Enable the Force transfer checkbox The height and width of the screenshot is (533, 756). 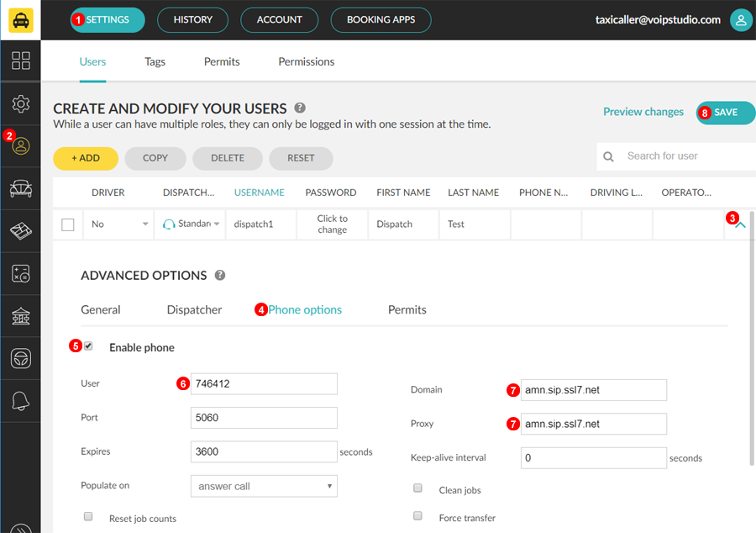point(418,516)
